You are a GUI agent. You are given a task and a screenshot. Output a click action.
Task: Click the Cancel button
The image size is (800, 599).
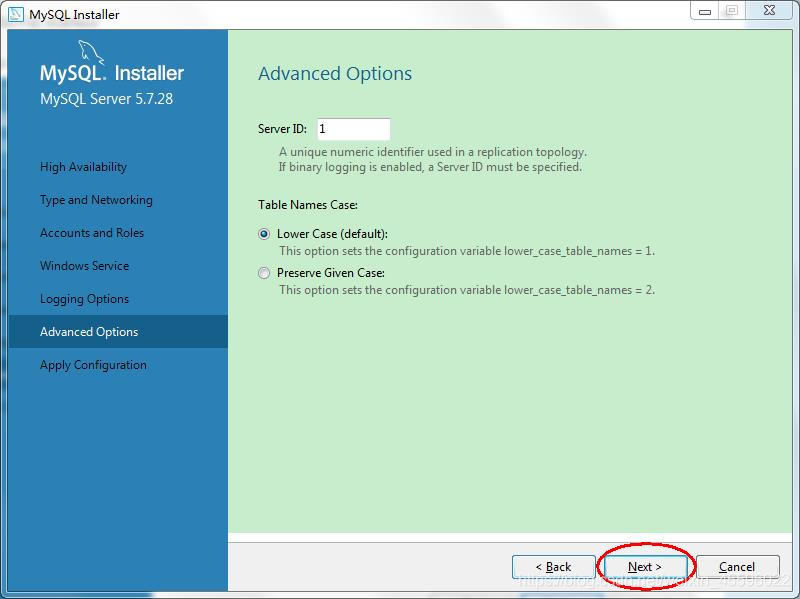coord(737,567)
